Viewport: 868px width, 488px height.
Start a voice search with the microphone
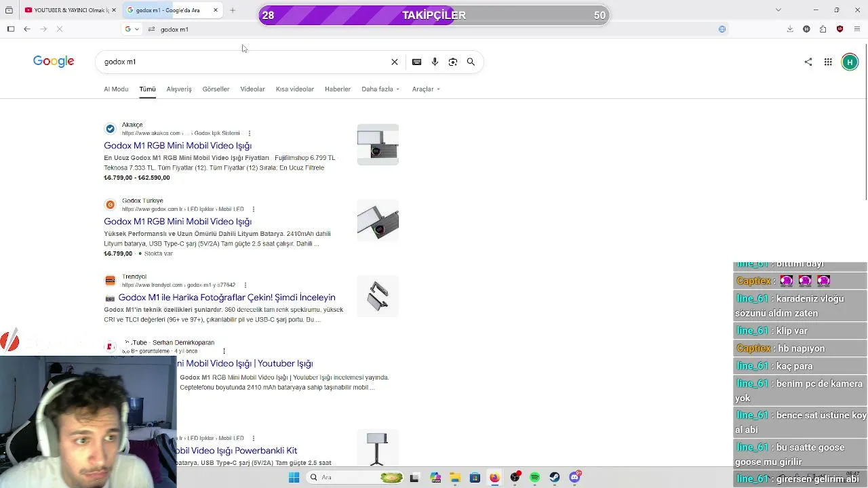(x=435, y=62)
